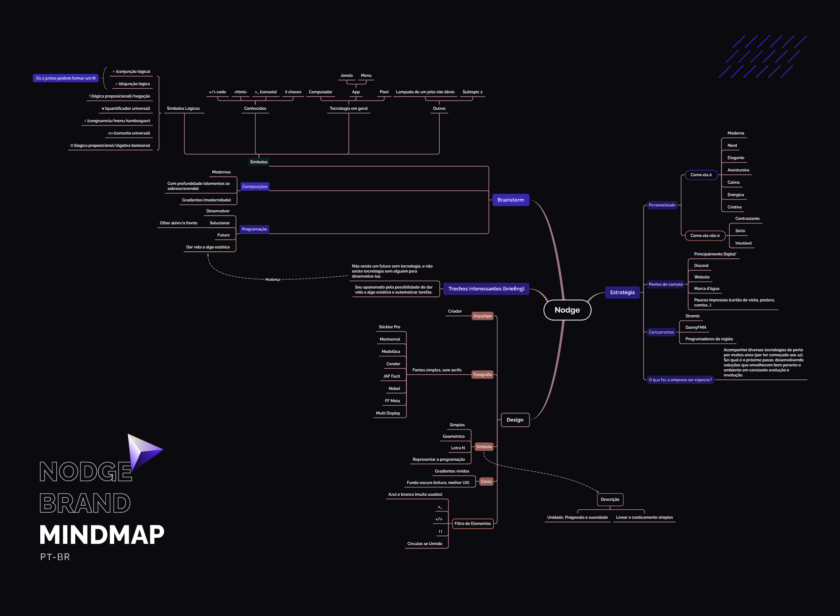This screenshot has height=616, width=840.
Task: Click 'Linear e caoticamente simples' topic
Action: pyautogui.click(x=644, y=517)
